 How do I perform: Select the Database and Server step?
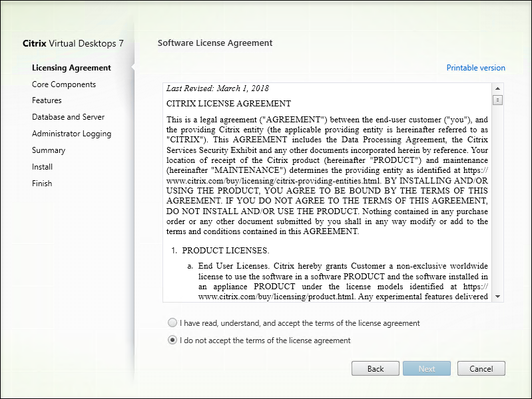click(68, 117)
